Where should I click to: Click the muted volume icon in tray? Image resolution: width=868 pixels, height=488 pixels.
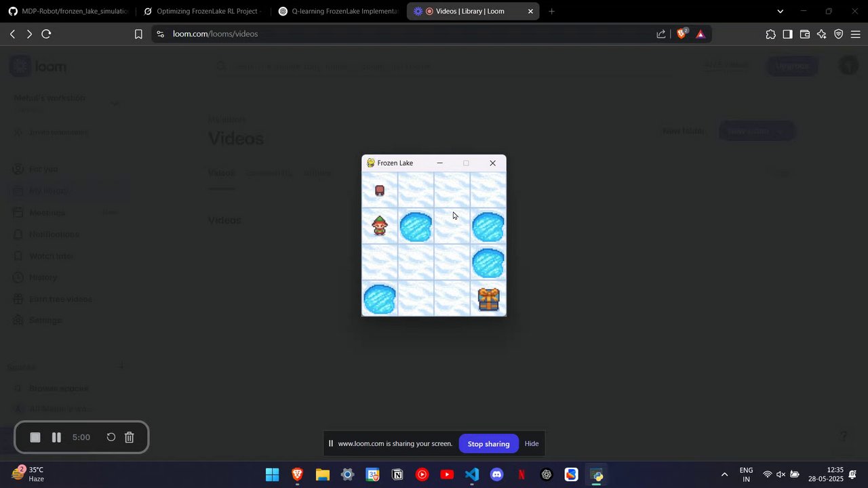click(781, 474)
